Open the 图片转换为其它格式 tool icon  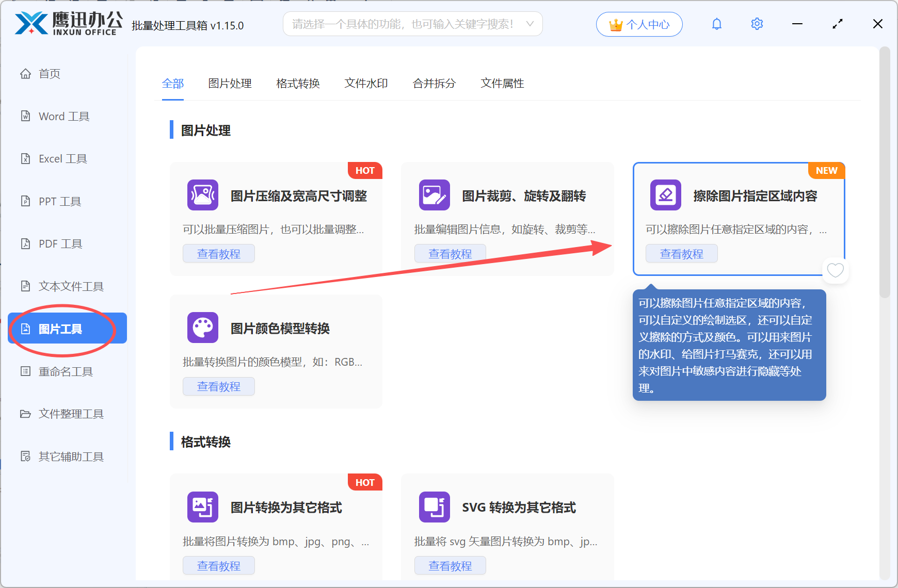pyautogui.click(x=202, y=507)
